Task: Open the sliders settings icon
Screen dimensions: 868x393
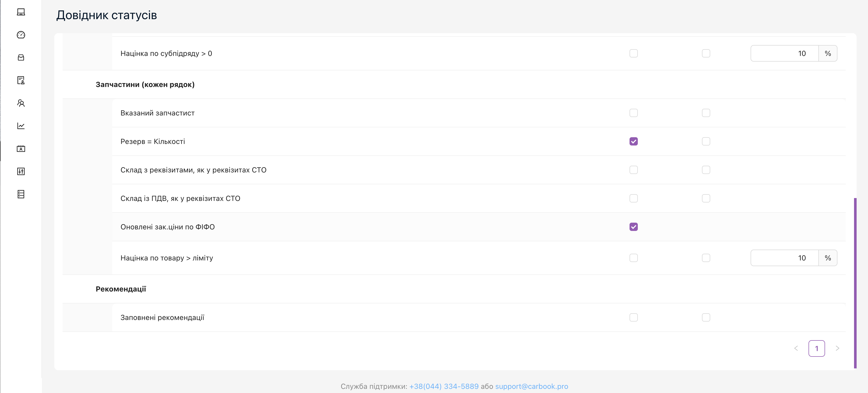Action: (x=21, y=171)
